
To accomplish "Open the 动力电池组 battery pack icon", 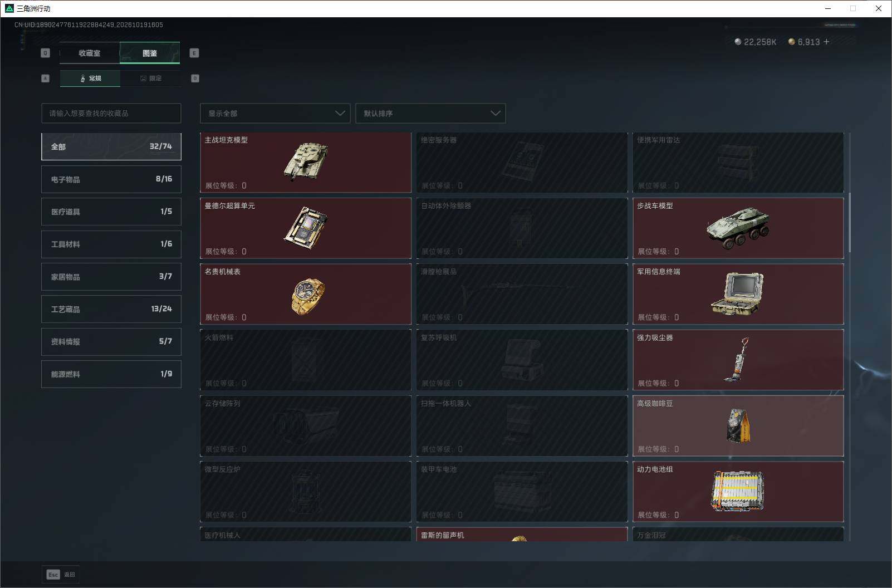I will point(738,491).
